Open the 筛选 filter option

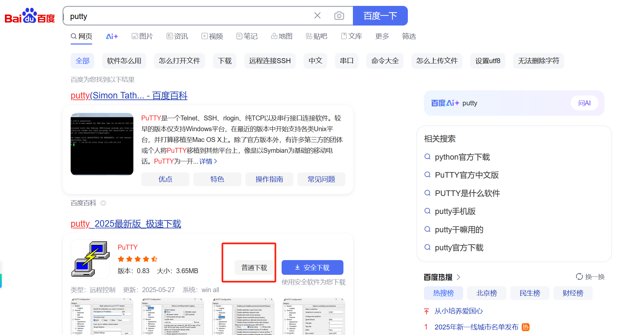pyautogui.click(x=409, y=36)
